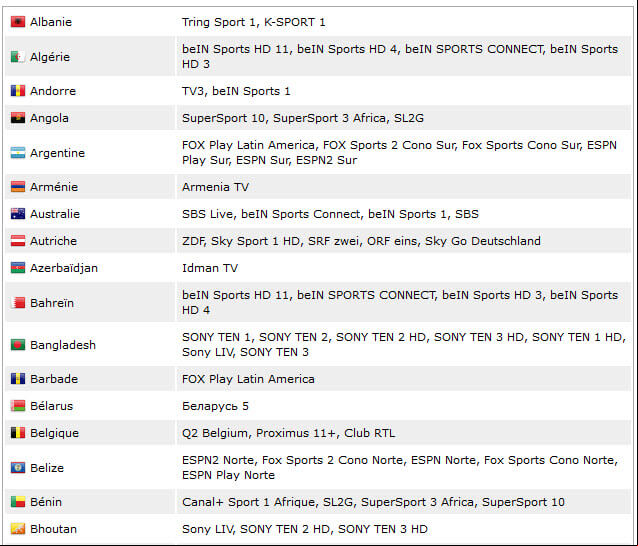The image size is (638, 546).
Task: Click the Belize flag icon
Action: 18,468
